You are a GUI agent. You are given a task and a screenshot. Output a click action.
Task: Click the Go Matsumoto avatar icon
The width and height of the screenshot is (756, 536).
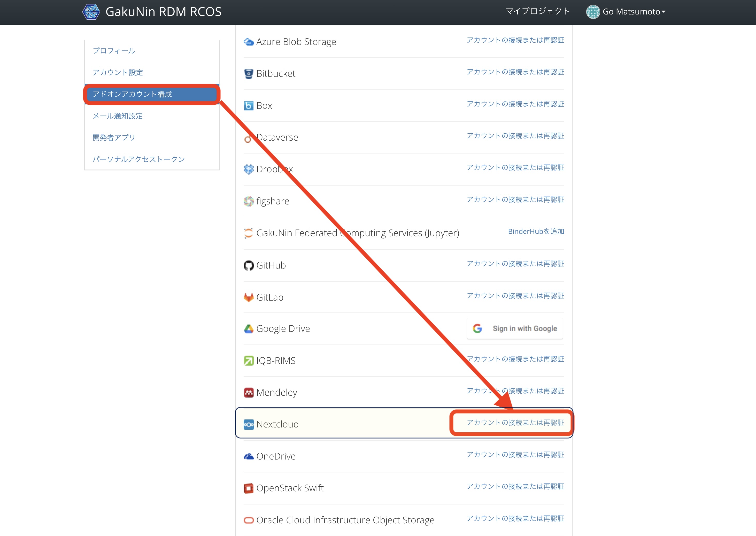coord(593,12)
